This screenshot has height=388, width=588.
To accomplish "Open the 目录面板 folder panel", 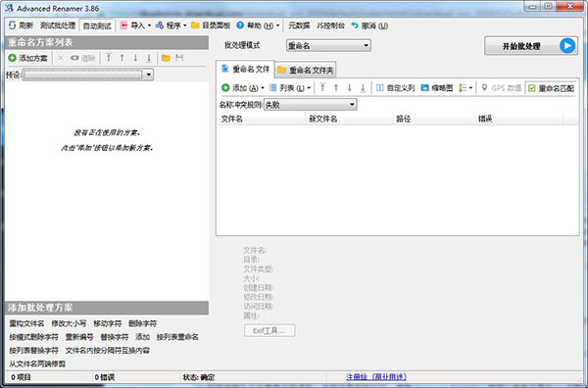I will point(211,25).
